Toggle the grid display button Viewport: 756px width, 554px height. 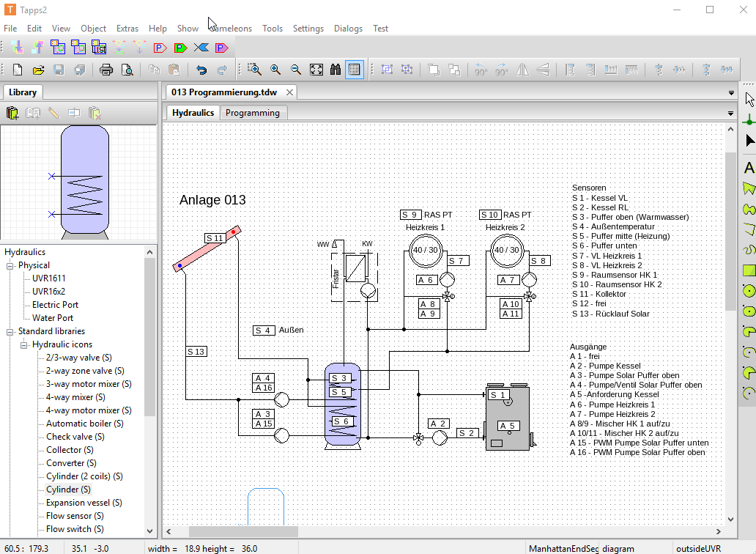coord(355,70)
